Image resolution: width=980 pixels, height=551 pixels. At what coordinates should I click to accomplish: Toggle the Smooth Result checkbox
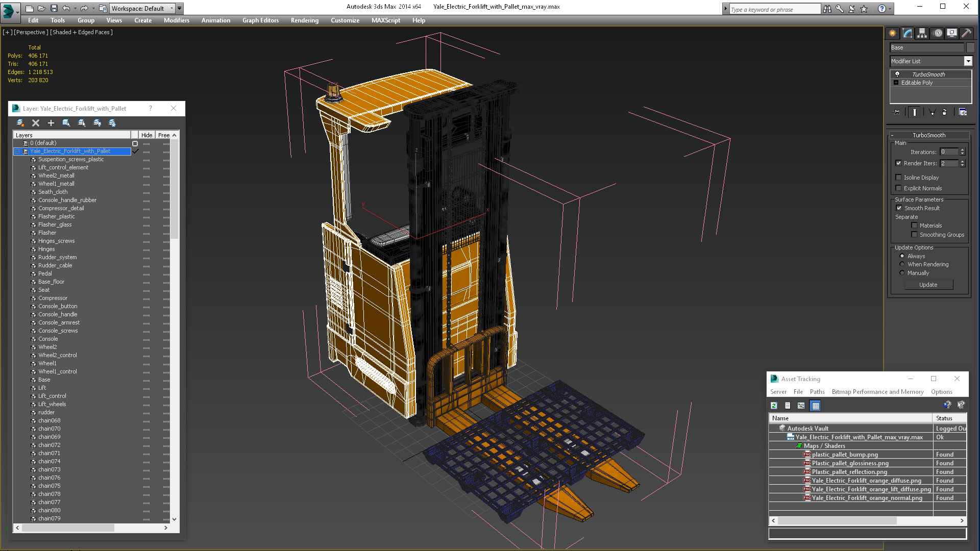tap(899, 208)
